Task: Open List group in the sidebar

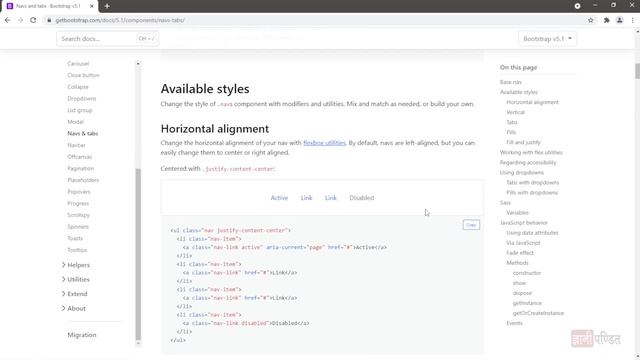Action: (80, 110)
